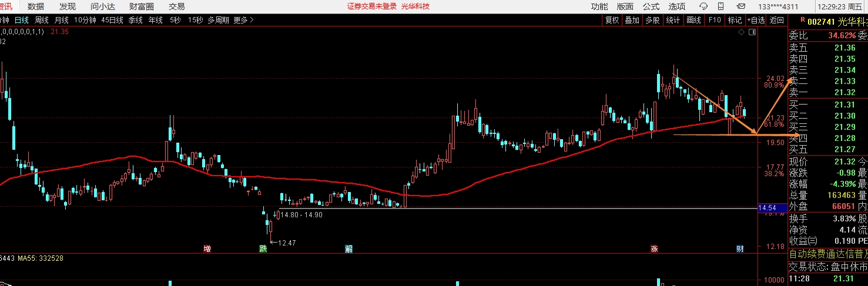Click the red 光华科技 title link
This screenshot has height=286, width=868.
coord(415,6)
